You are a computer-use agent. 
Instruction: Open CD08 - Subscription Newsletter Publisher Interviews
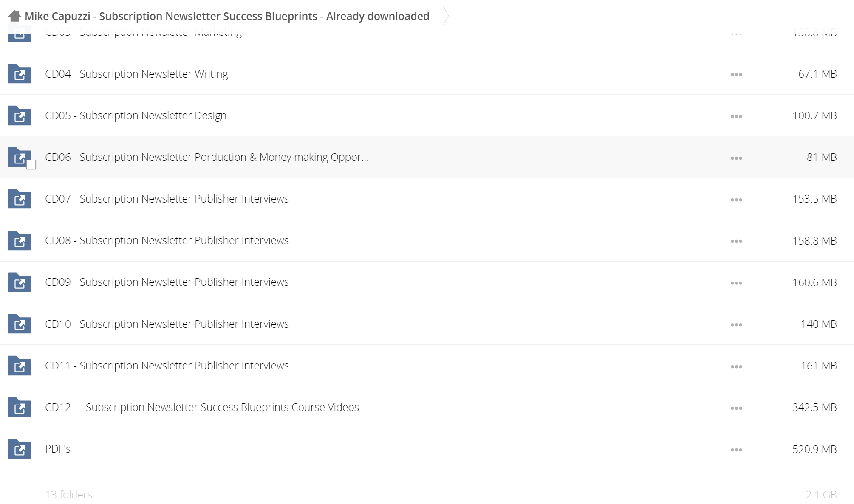pos(167,240)
